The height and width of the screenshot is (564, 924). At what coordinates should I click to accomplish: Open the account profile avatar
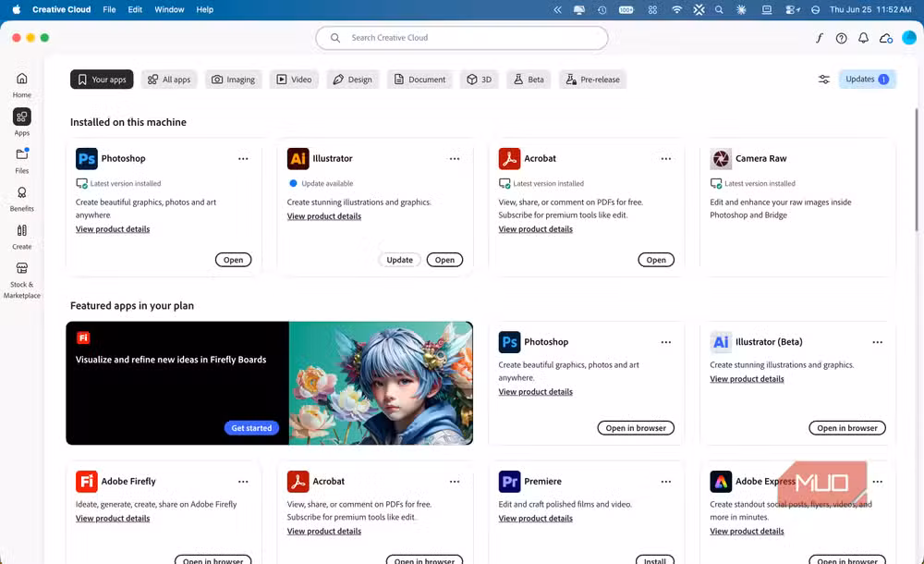pos(908,38)
